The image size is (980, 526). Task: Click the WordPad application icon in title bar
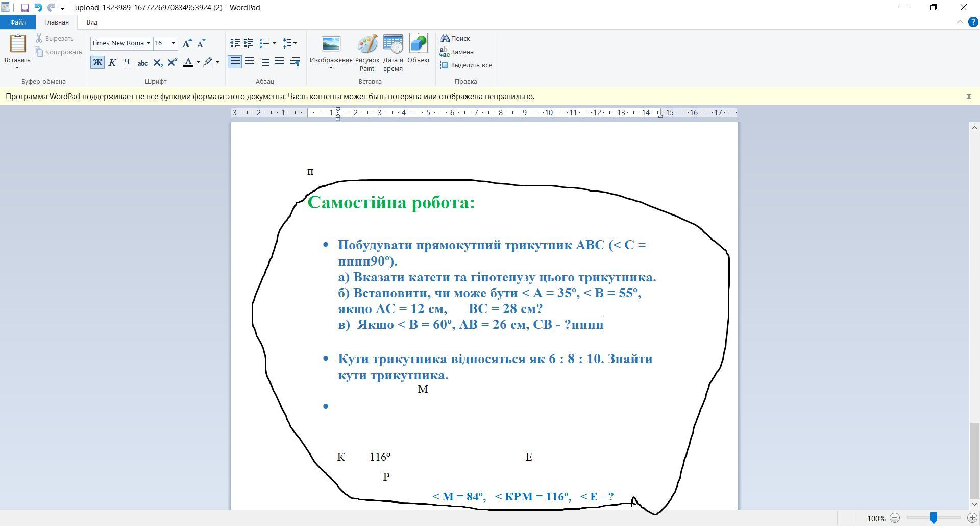[5, 8]
